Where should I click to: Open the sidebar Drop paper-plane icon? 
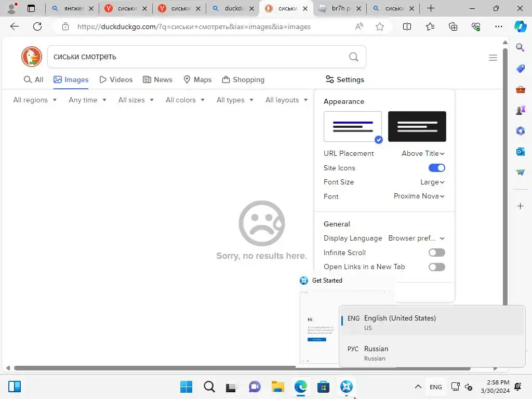pyautogui.click(x=520, y=172)
